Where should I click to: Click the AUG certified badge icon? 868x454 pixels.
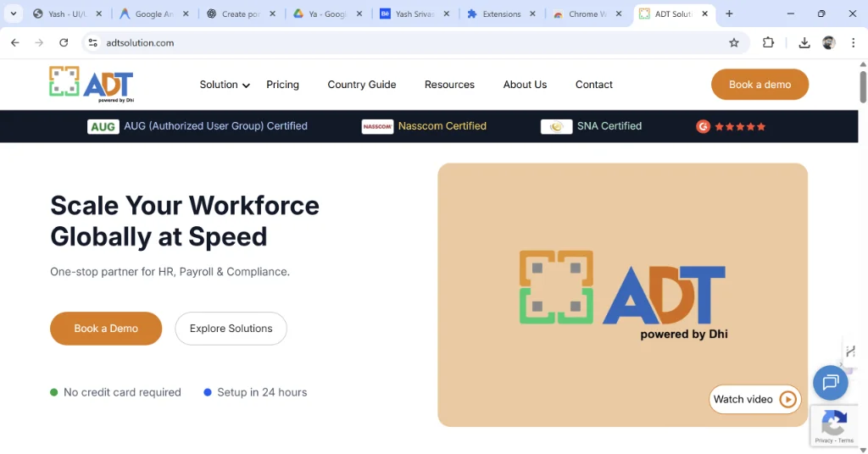point(103,127)
